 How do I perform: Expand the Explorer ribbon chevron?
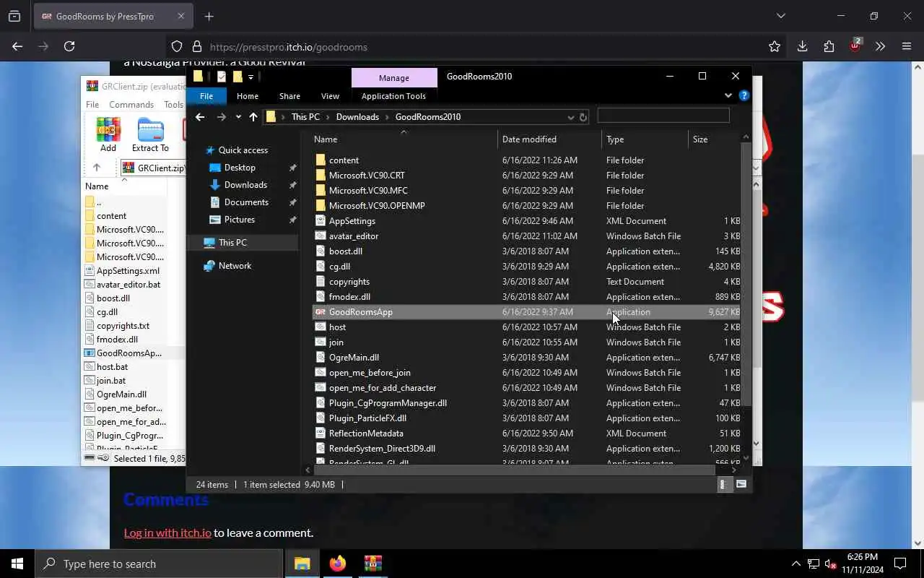point(728,95)
